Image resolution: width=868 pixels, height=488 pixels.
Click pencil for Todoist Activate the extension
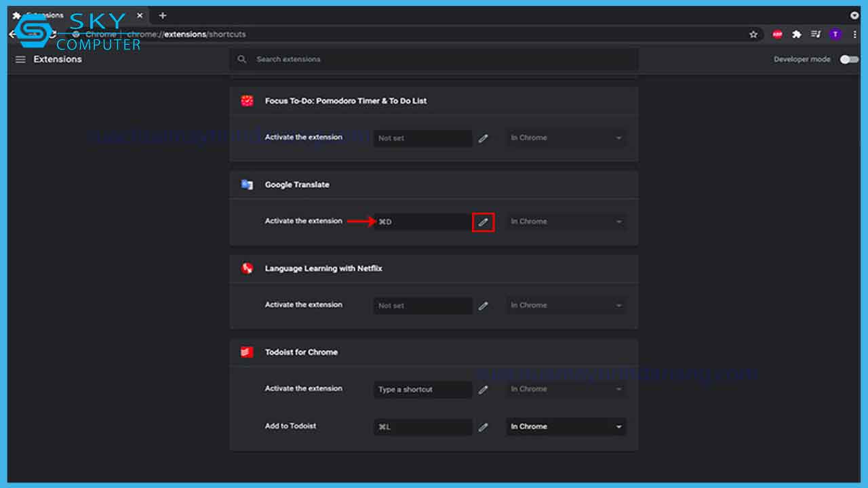click(x=483, y=390)
